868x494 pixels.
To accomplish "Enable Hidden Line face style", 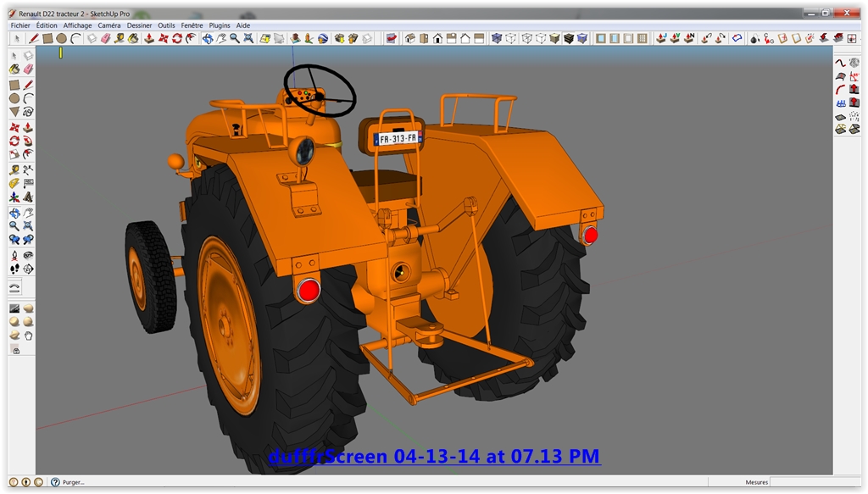I will tap(540, 38).
